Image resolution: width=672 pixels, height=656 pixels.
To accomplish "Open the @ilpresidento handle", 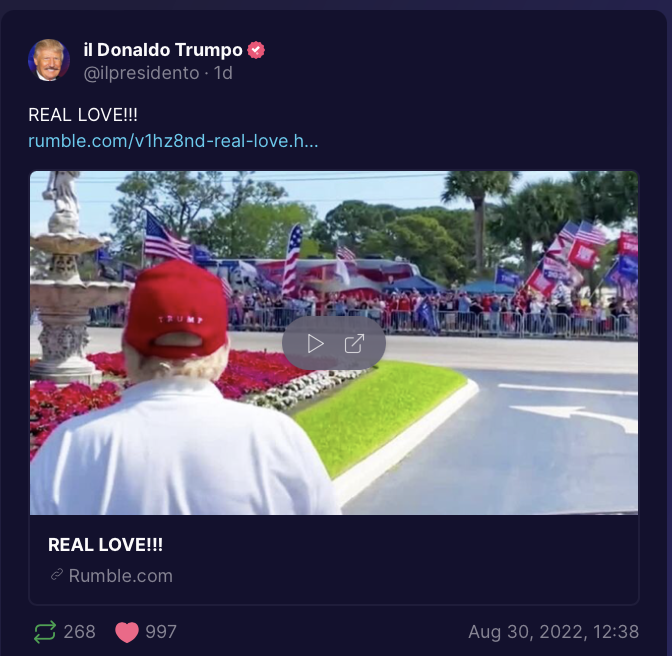I will tap(141, 73).
